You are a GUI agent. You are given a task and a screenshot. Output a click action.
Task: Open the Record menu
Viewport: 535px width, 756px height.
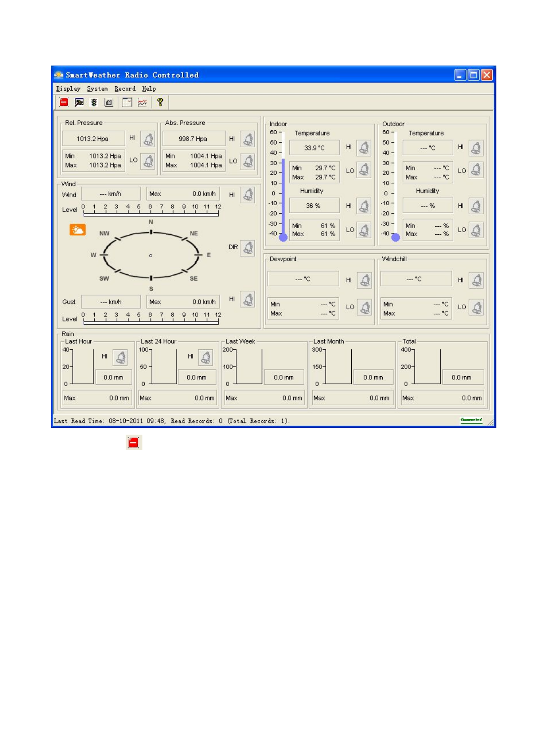coord(125,89)
